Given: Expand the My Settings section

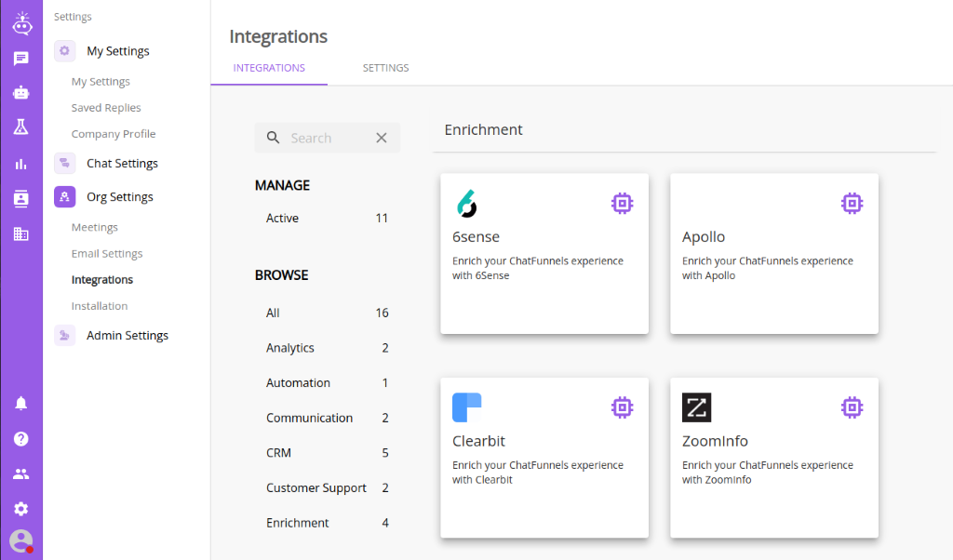Looking at the screenshot, I should 118,51.
